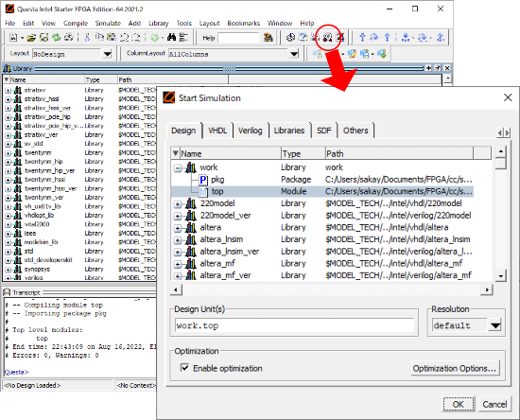This screenshot has height=420, width=520.
Task: Click the Cut scissors icon
Action: pyautogui.click(x=87, y=38)
